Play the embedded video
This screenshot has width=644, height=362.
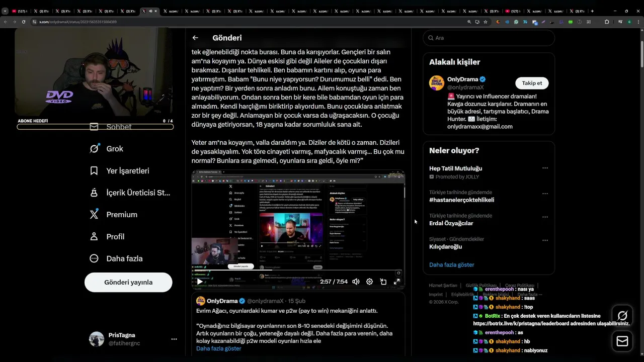pos(200,282)
